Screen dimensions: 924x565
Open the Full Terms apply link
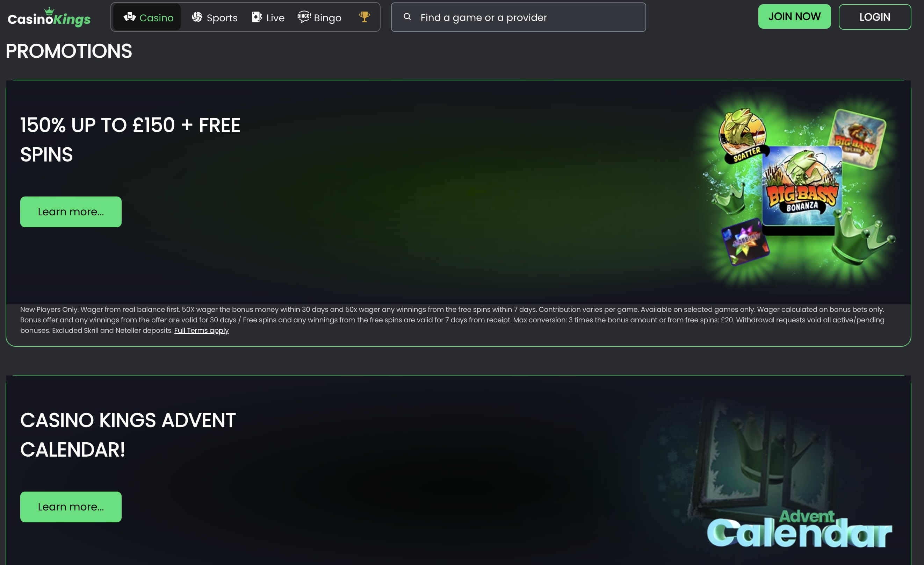pyautogui.click(x=201, y=330)
